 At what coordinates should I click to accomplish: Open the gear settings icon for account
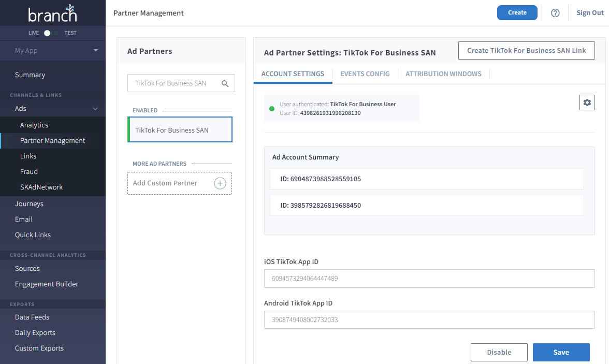pyautogui.click(x=587, y=103)
